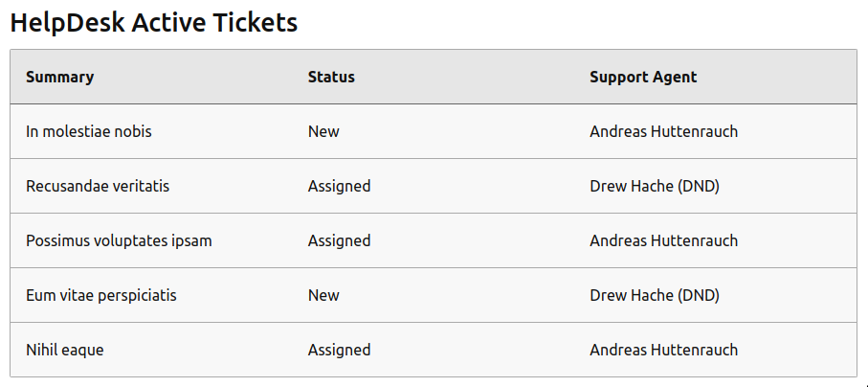This screenshot has height=387, width=868.
Task: Click Drew Hache (DND) for 'Eum vitae perspiciatis'
Action: point(655,295)
